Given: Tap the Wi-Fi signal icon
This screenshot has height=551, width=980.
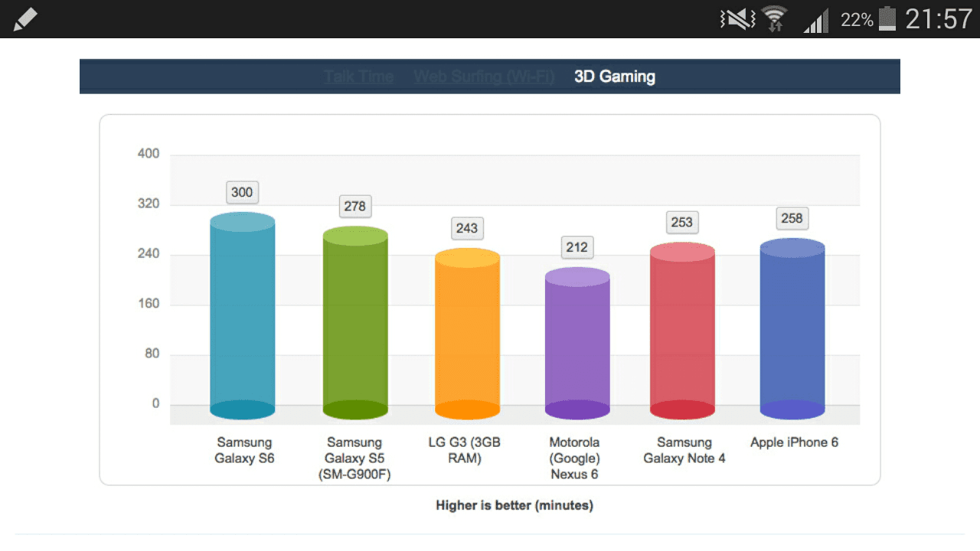Looking at the screenshot, I should click(x=775, y=19).
